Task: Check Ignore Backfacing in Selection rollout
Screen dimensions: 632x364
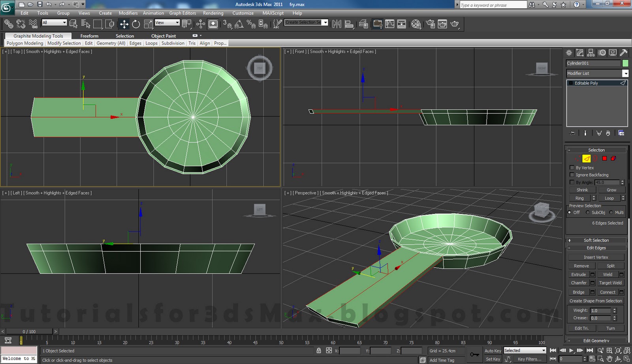Action: pos(572,174)
